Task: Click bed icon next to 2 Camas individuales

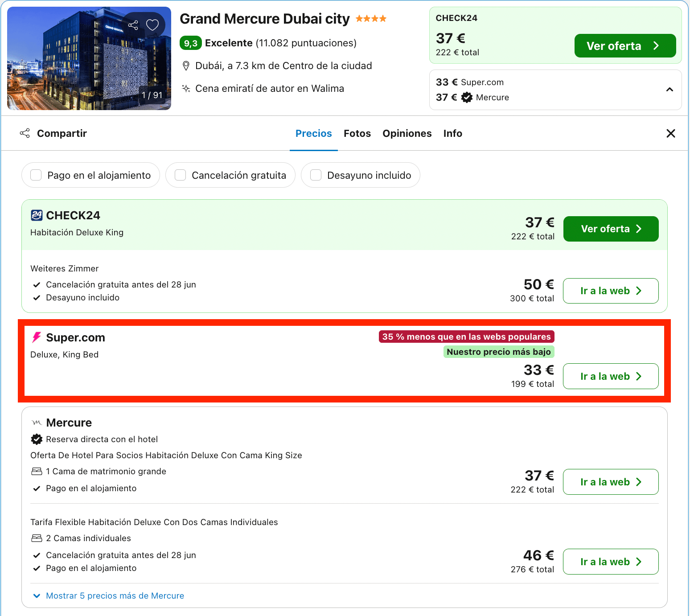Action: tap(37, 538)
